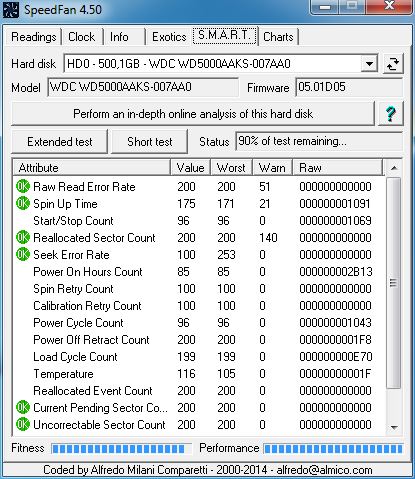
Task: Open the Hard disk dropdown arrow
Action: pyautogui.click(x=369, y=64)
